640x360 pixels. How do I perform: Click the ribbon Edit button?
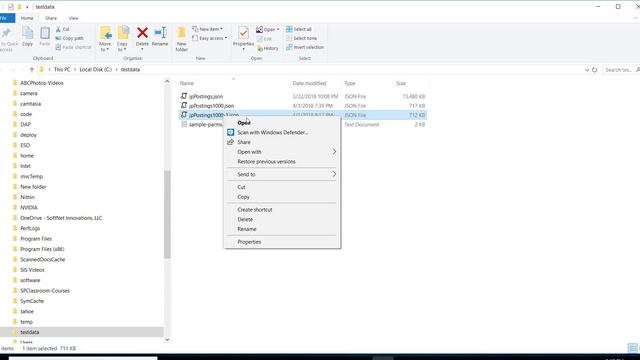click(x=264, y=39)
